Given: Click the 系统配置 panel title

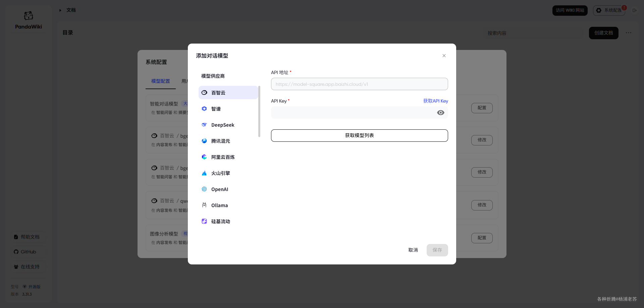Looking at the screenshot, I should click(156, 62).
